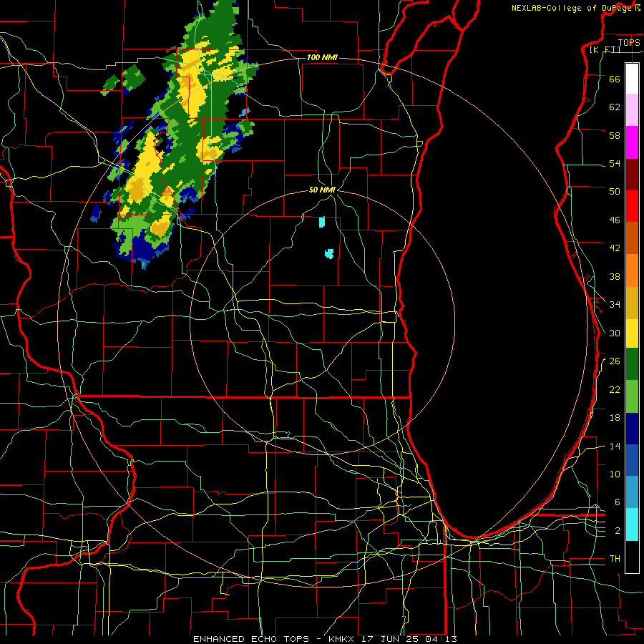Viewport: 644px width, 644px height.
Task: Click the magenta 58 kft legend swatch
Action: tap(632, 142)
